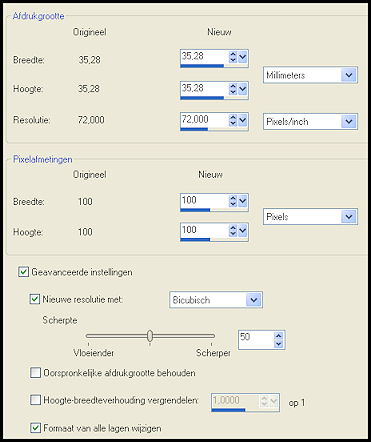
Task: Enable Hoogte-breedteverhouding vergrendelen checkbox
Action: click(x=35, y=399)
